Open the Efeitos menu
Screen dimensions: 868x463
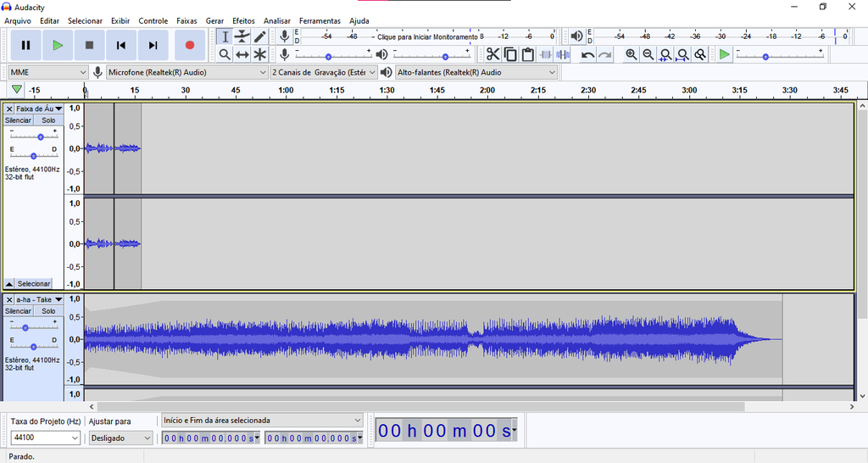click(243, 21)
